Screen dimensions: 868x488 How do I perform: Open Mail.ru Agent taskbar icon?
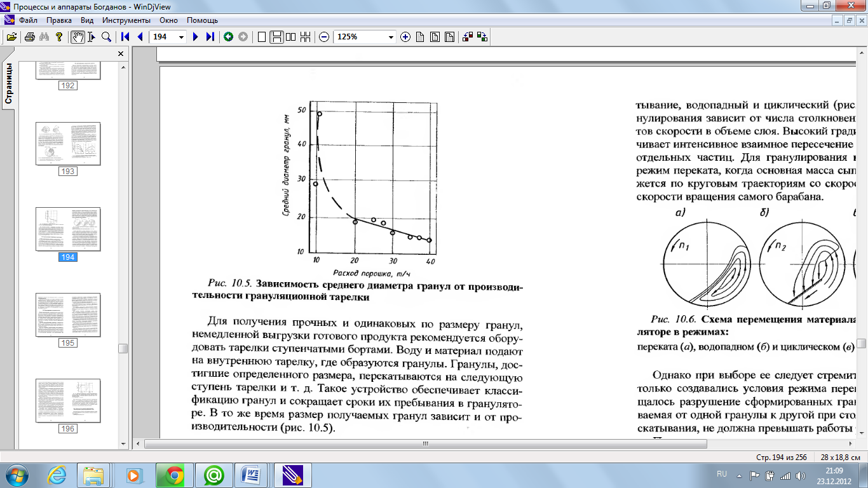click(x=213, y=475)
